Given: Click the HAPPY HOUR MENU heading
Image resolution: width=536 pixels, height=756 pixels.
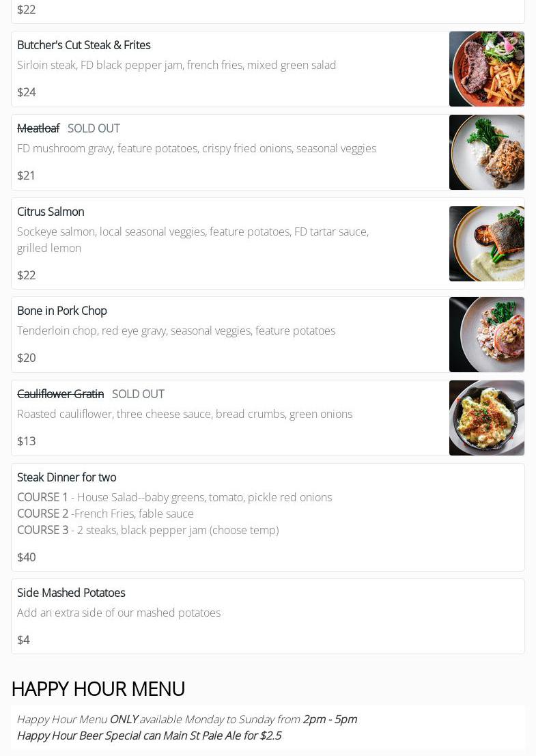Looking at the screenshot, I should click(x=98, y=688).
